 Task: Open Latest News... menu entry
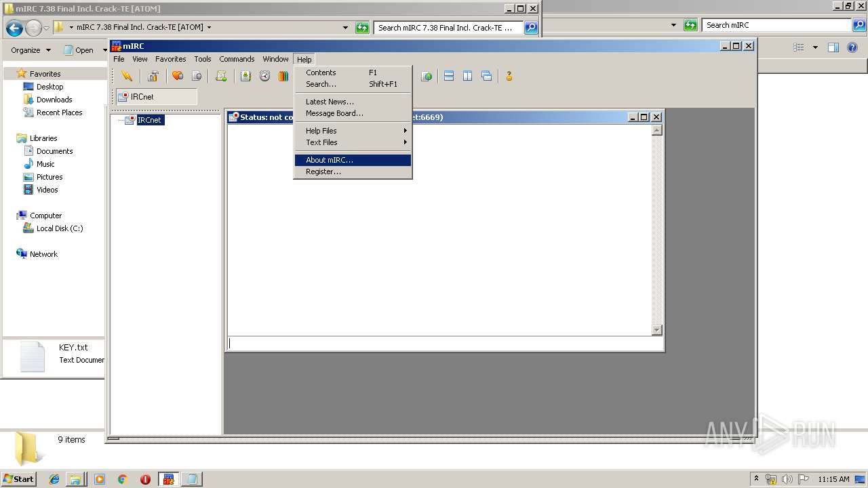pos(353,102)
